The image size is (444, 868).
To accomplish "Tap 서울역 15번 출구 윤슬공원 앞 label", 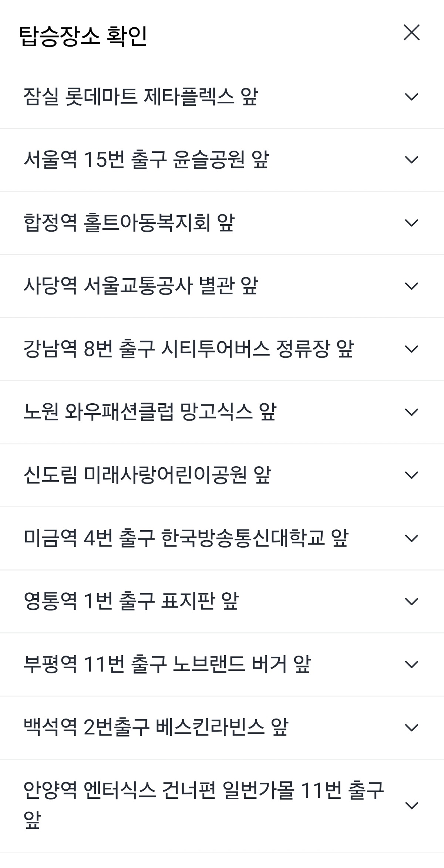I will point(146,160).
